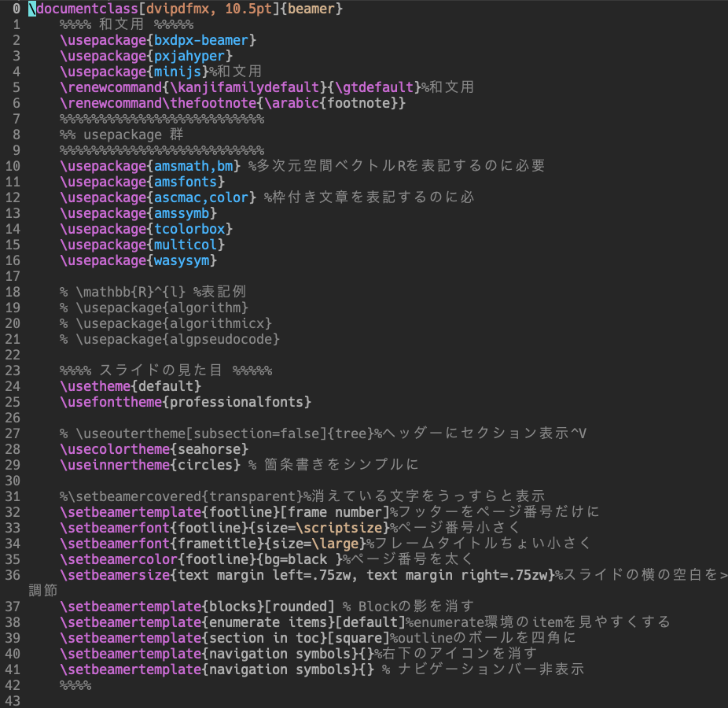Click the wasysym package name
The width and height of the screenshot is (728, 708).
[182, 260]
